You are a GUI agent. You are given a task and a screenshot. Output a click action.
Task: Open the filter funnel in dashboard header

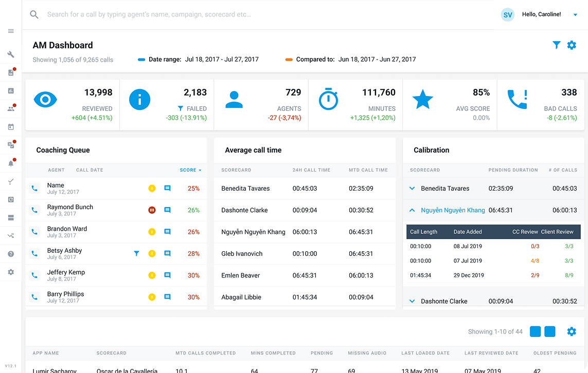[557, 45]
